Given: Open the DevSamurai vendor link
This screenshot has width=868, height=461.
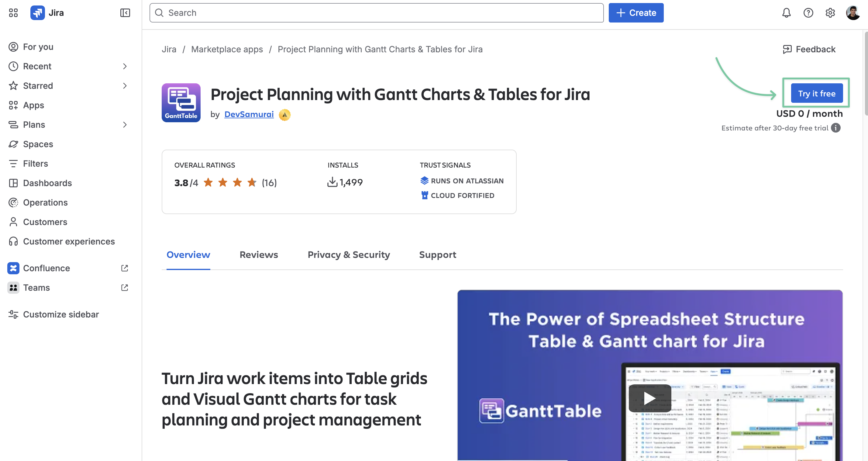Looking at the screenshot, I should (249, 114).
